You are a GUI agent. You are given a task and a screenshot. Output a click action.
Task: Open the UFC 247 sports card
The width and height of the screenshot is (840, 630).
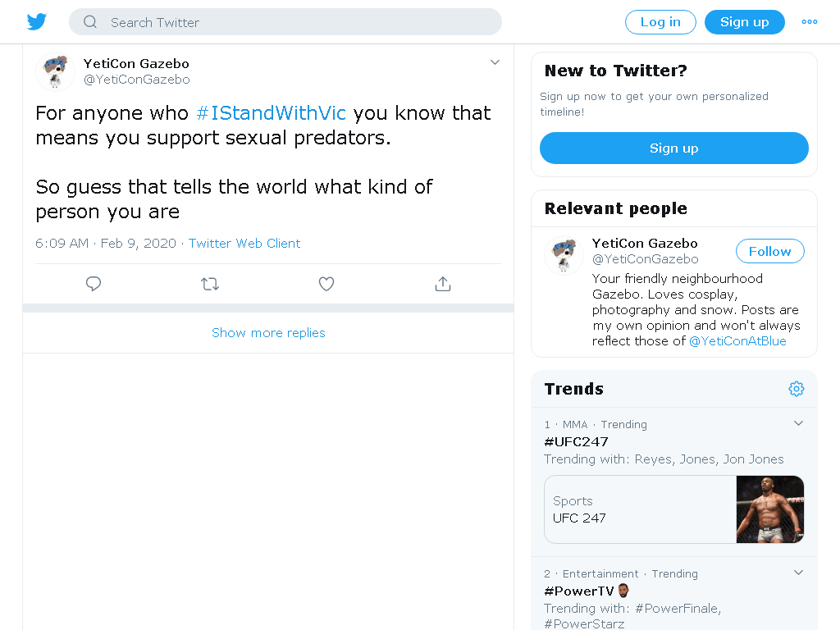674,509
